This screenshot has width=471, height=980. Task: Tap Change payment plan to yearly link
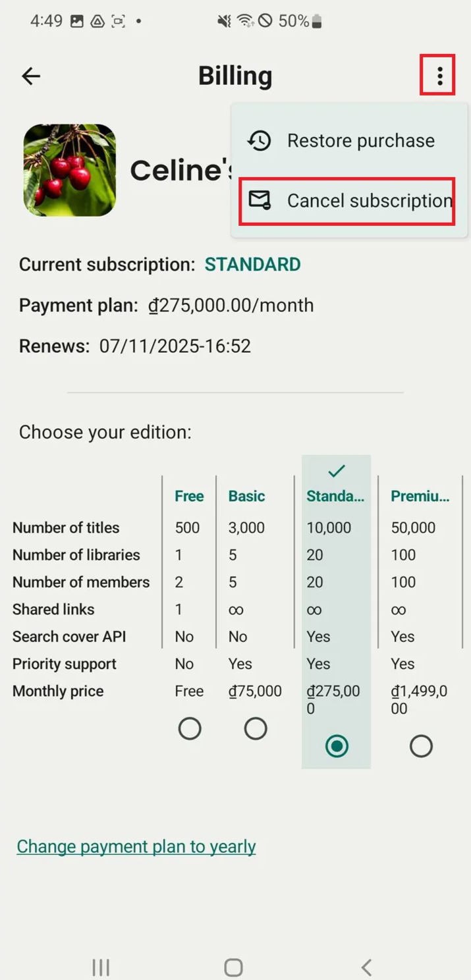click(x=136, y=846)
